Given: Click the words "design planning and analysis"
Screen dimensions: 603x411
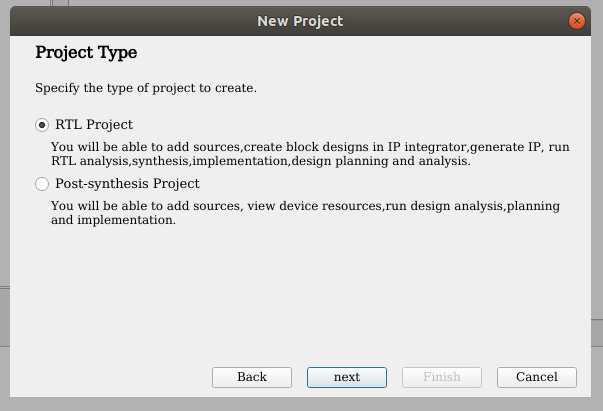Looking at the screenshot, I should tap(380, 161).
